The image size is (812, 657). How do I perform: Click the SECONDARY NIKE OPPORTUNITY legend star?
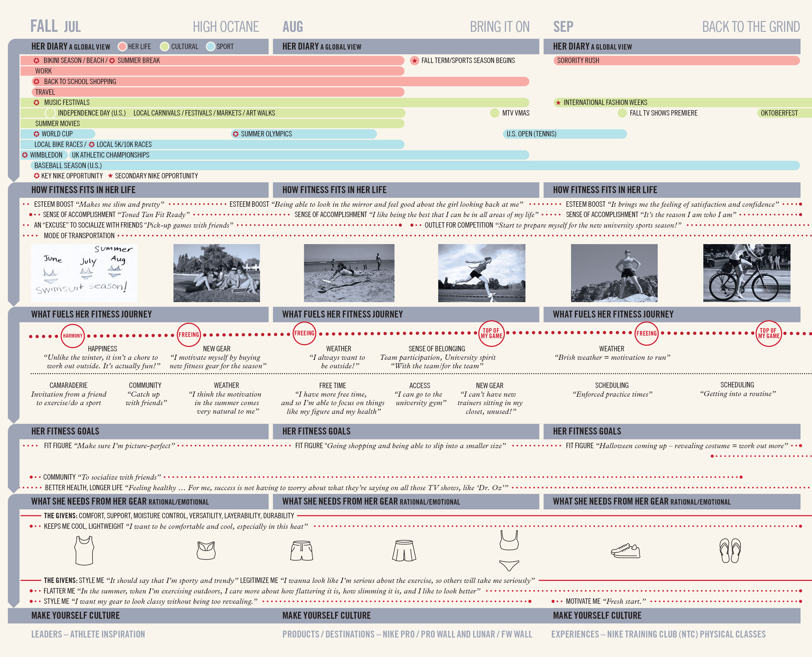[110, 176]
